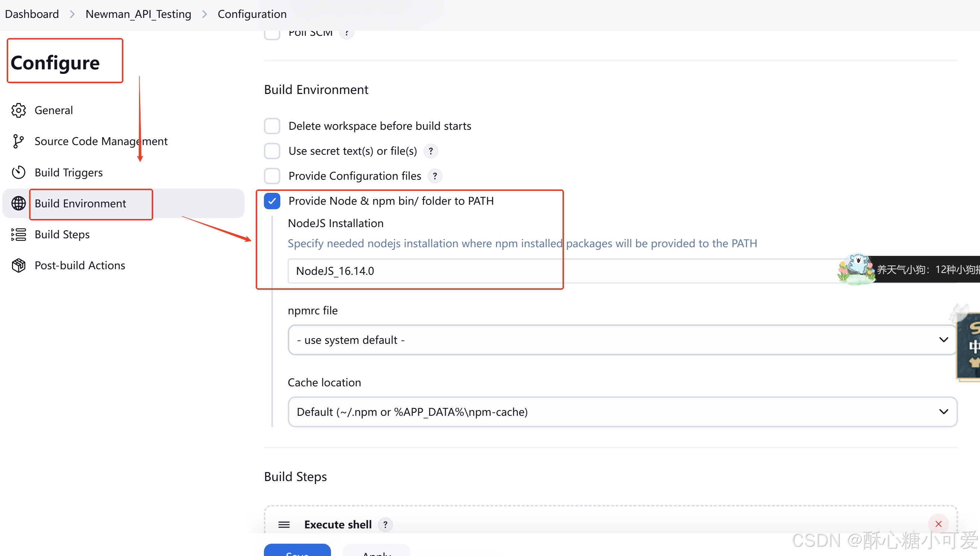Click the General gear icon in sidebar
The width and height of the screenshot is (980, 556).
click(18, 110)
